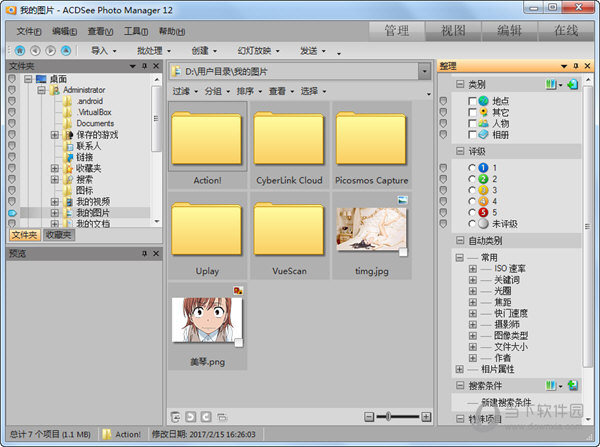This screenshot has height=447, width=600.
Task: Click zoom out minus icon near thumbnail slider
Action: 369,417
